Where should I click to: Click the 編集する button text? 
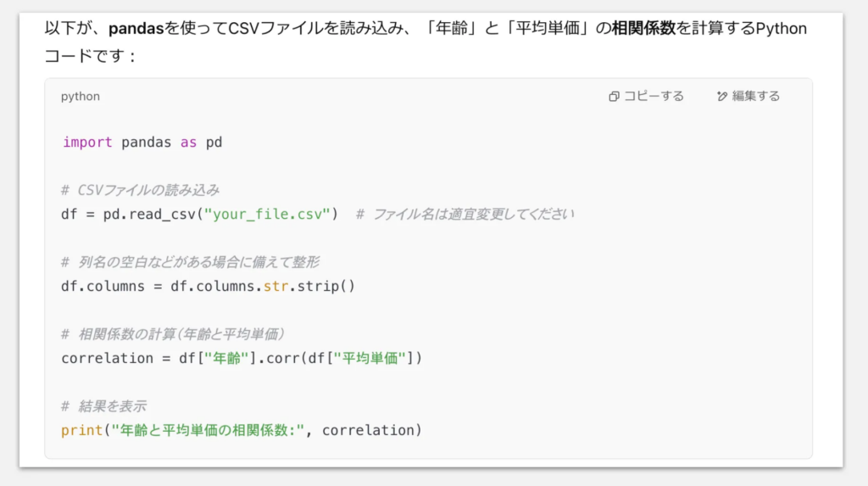tap(755, 97)
